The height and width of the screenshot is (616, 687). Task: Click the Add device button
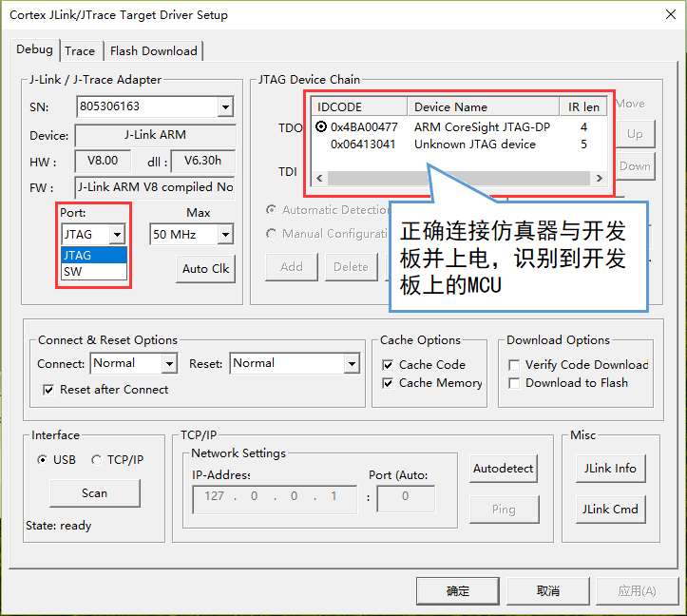click(x=292, y=266)
